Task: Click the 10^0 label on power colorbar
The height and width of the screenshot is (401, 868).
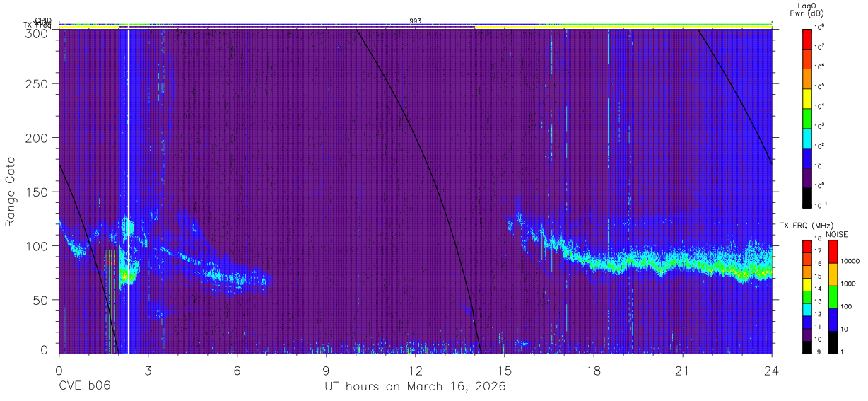Action: pos(821,185)
